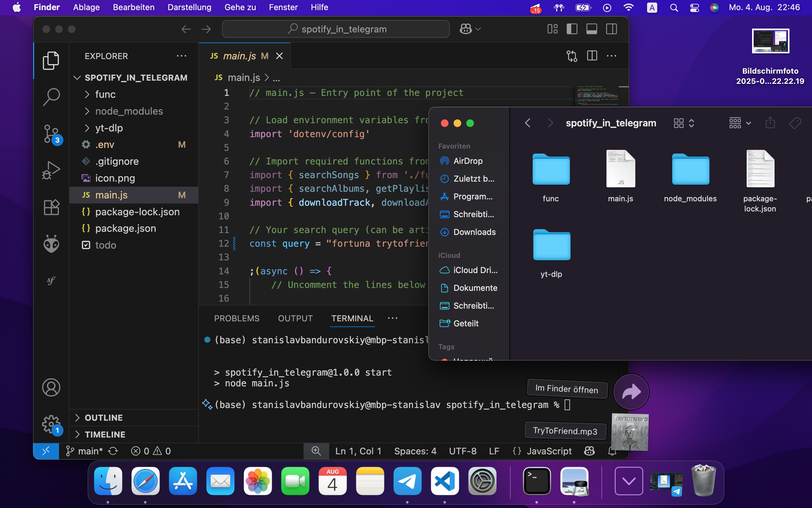This screenshot has height=508, width=812.
Task: Open icon.png in Explorer
Action: pos(134,178)
